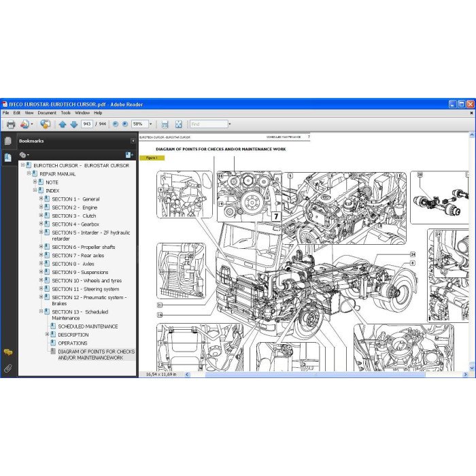
Task: Select SECTION 11 - Steering system bookmark
Action: 86,289
